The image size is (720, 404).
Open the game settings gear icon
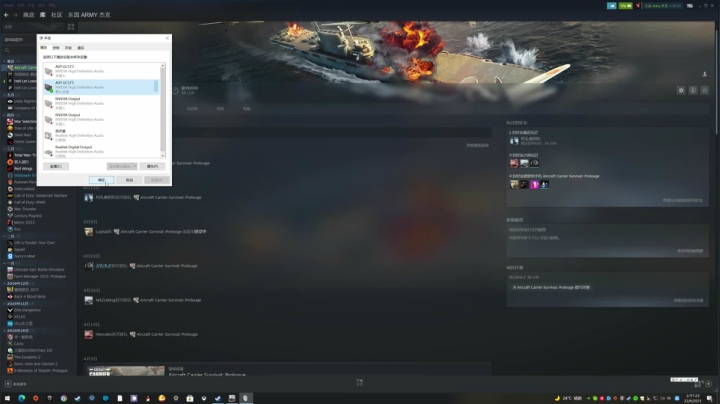[x=681, y=90]
